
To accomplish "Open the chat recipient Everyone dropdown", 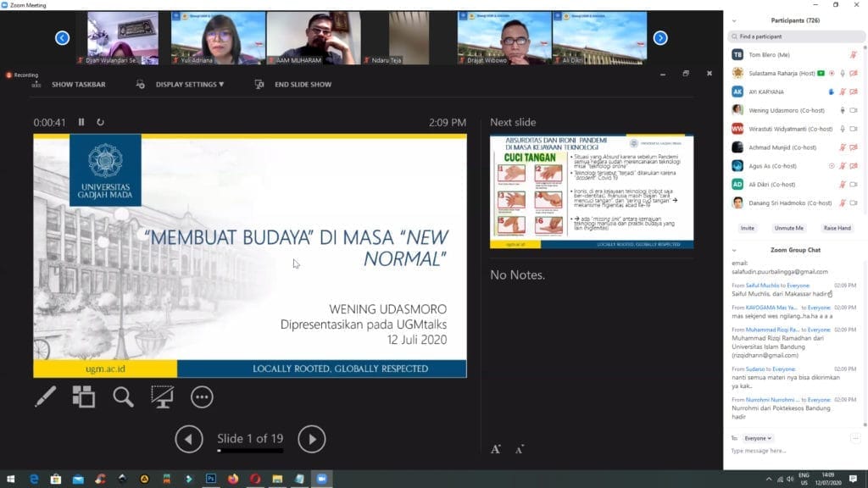I will pyautogui.click(x=757, y=438).
